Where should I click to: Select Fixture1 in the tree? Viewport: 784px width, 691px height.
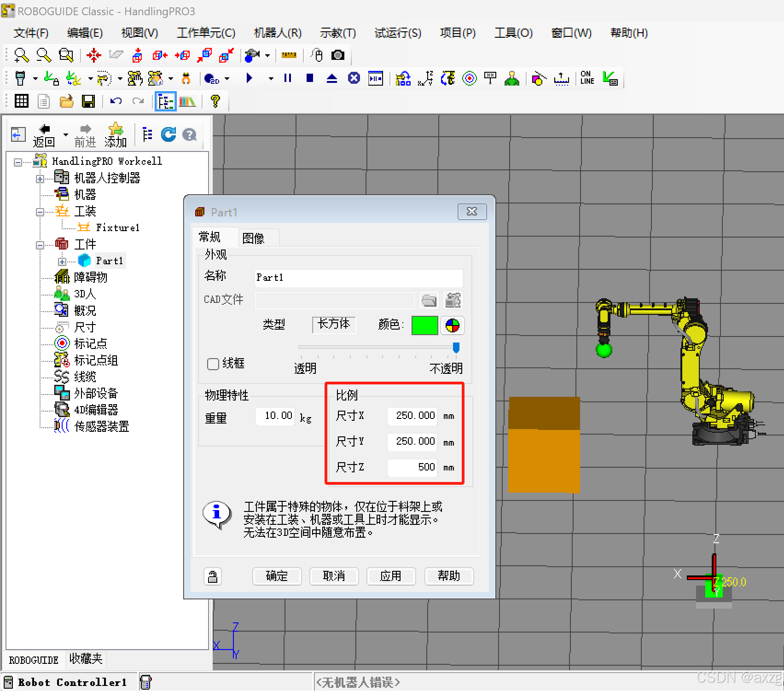coord(117,228)
